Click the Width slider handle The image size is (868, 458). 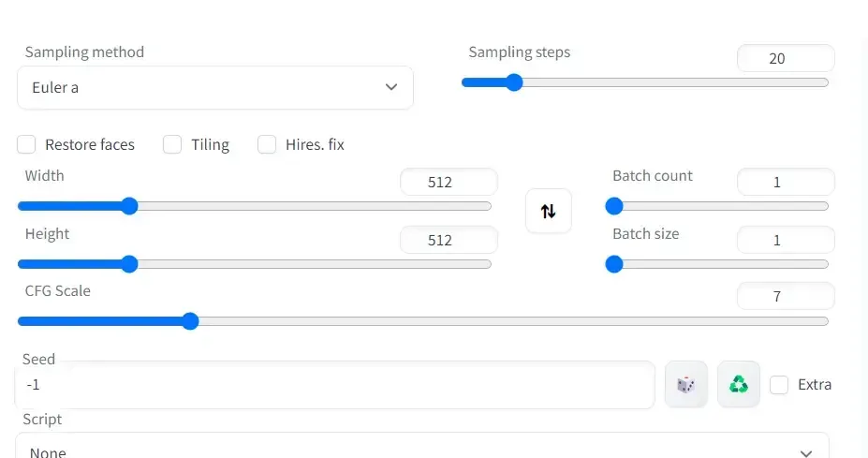tap(129, 206)
